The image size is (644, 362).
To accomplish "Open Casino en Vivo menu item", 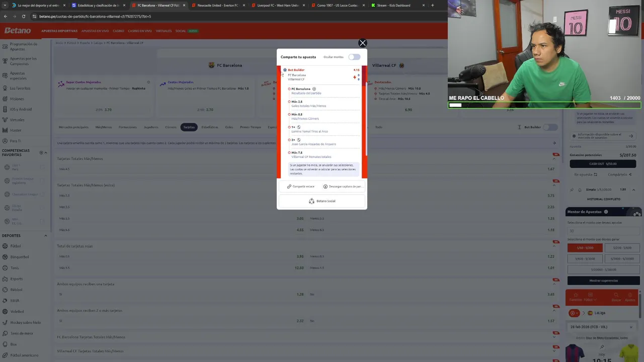I will 140,31.
